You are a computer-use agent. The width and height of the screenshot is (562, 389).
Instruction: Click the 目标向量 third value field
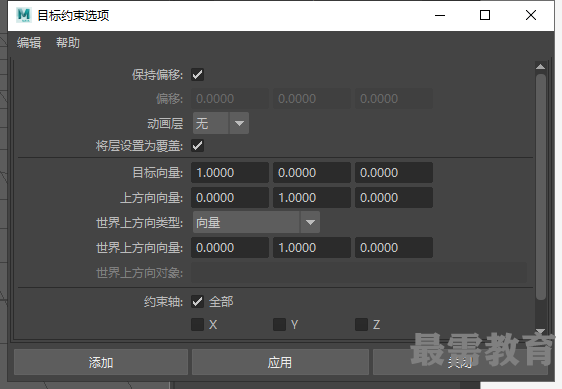click(394, 172)
